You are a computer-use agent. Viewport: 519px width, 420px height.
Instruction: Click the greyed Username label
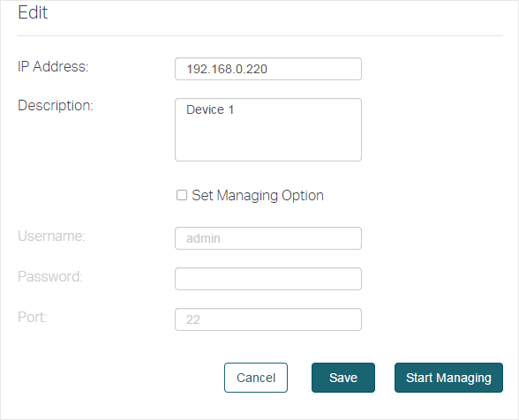click(51, 236)
